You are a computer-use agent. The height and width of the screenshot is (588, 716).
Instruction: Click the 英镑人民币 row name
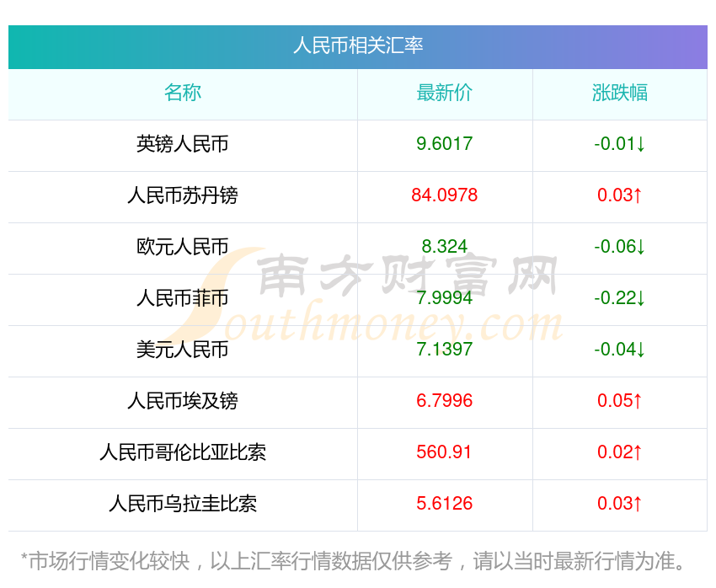coord(183,144)
